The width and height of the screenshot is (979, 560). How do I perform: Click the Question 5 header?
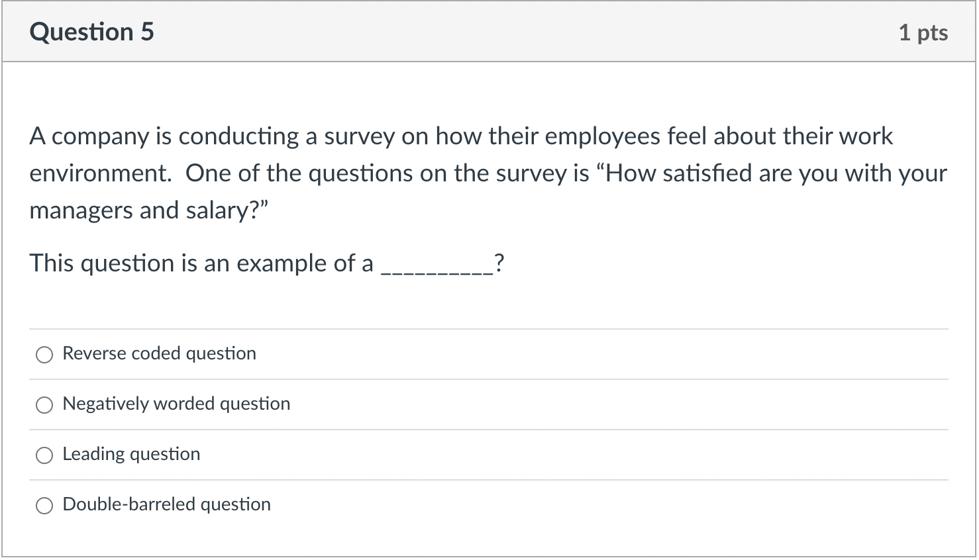click(x=92, y=31)
